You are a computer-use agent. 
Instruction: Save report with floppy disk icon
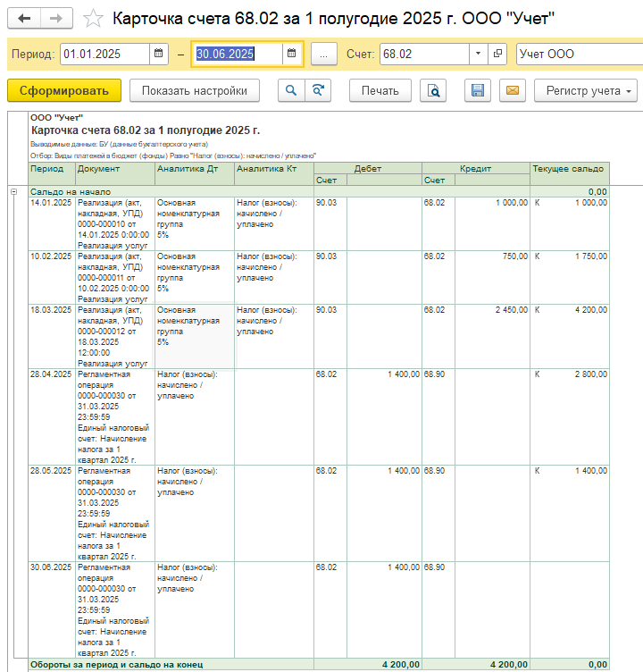tap(478, 90)
